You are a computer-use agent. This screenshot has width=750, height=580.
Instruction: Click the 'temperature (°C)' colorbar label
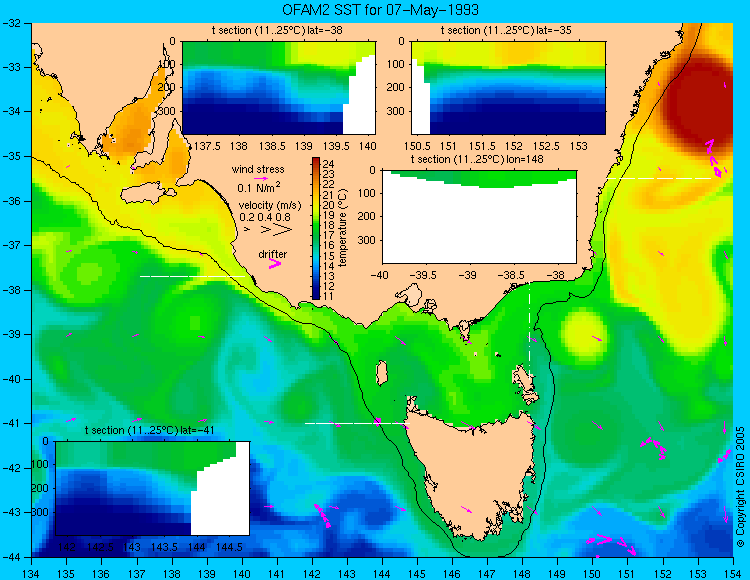pos(342,227)
